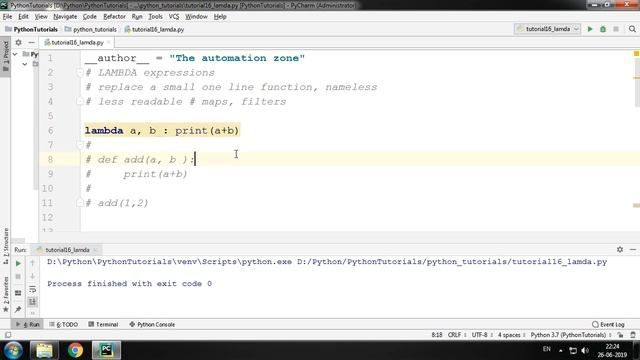Viewport: 640px width, 360px height.
Task: Open Event Log
Action: [x=608, y=324]
